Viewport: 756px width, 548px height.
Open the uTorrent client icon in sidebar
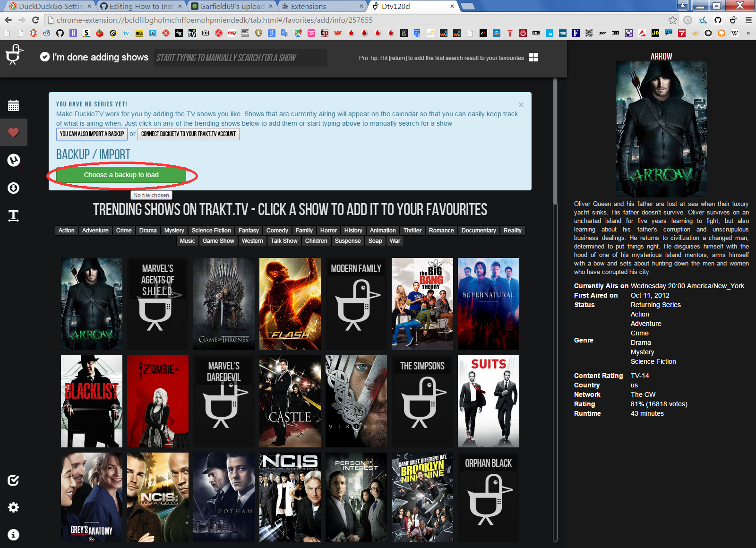point(13,160)
